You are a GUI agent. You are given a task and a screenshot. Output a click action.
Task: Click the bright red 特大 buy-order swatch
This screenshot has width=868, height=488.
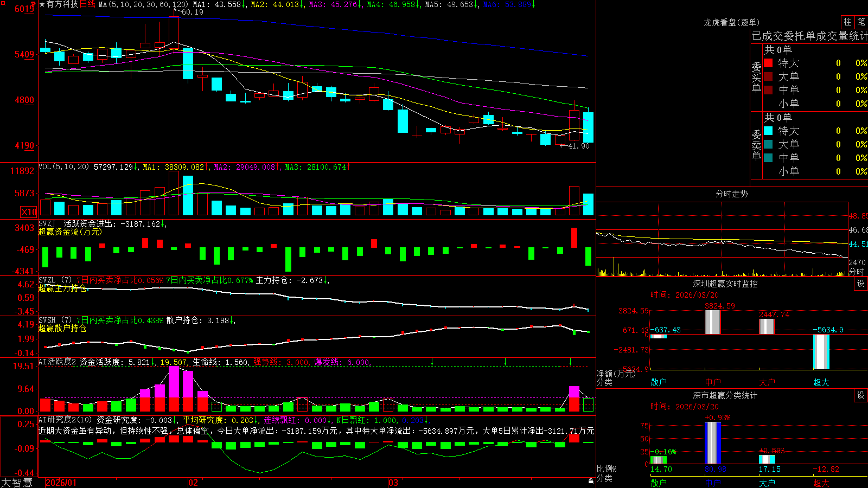768,63
